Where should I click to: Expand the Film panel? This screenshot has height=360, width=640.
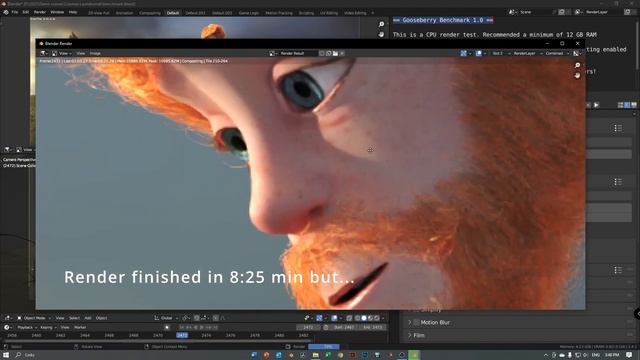pos(409,336)
